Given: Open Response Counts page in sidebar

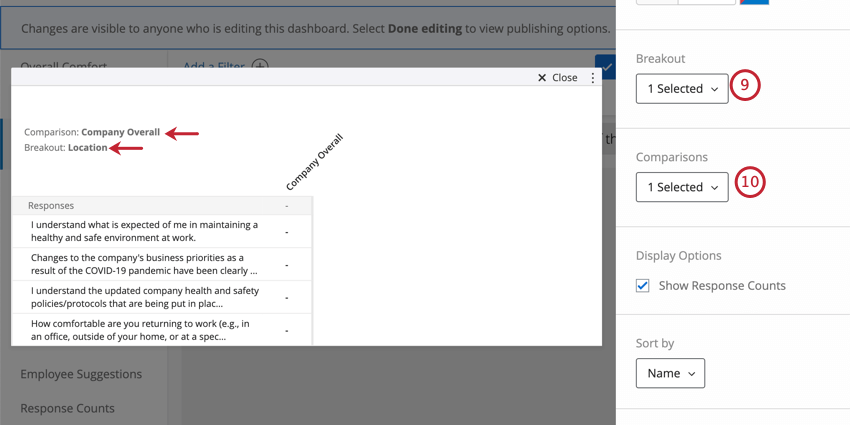Looking at the screenshot, I should tap(68, 408).
